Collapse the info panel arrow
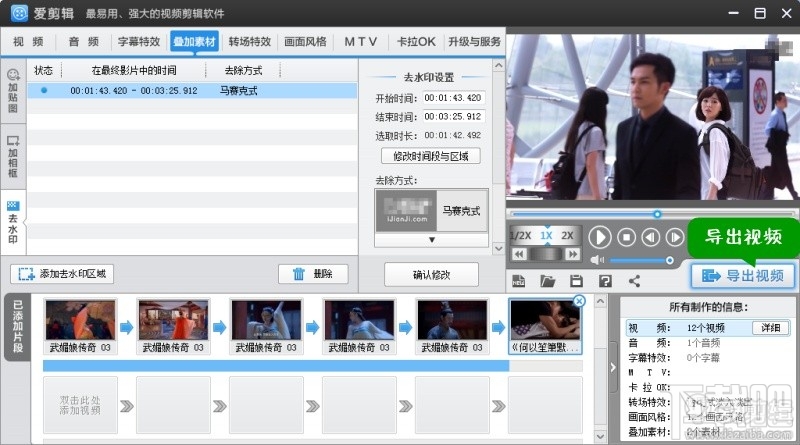800x445 pixels. 613,367
